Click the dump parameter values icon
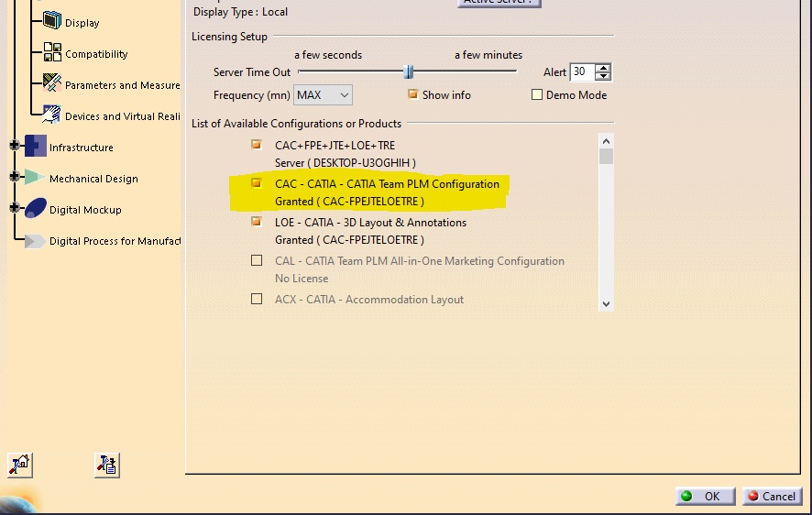Viewport: 812px width, 515px height. coord(107,465)
